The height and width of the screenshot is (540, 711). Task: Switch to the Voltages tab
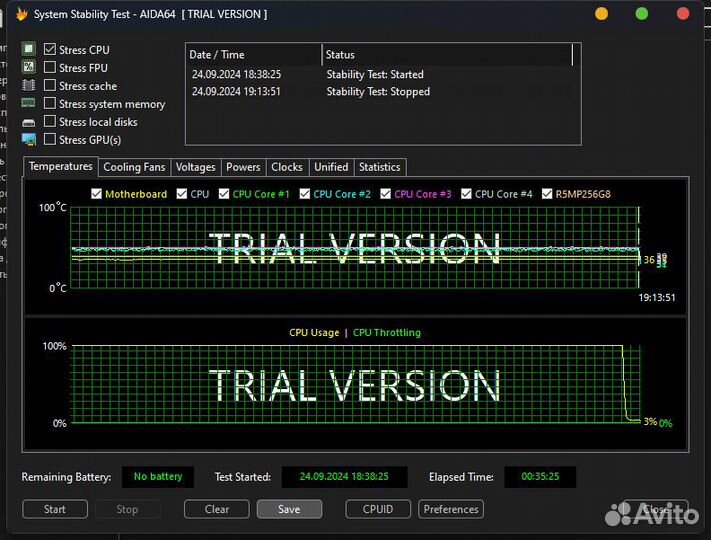pos(195,167)
